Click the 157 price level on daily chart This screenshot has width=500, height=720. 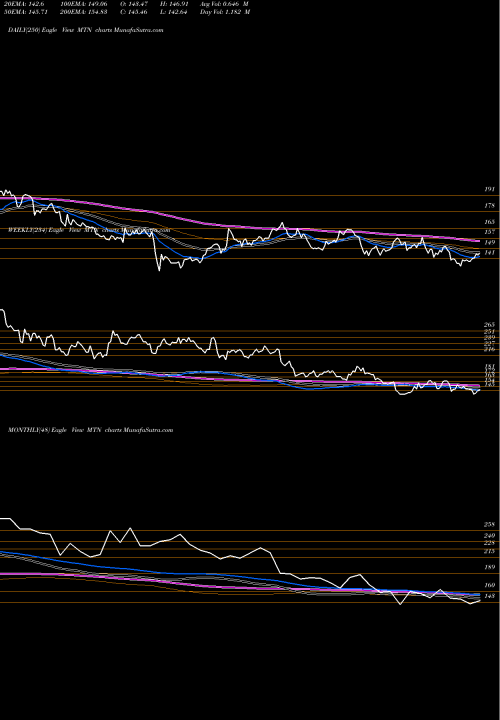pyautogui.click(x=489, y=232)
